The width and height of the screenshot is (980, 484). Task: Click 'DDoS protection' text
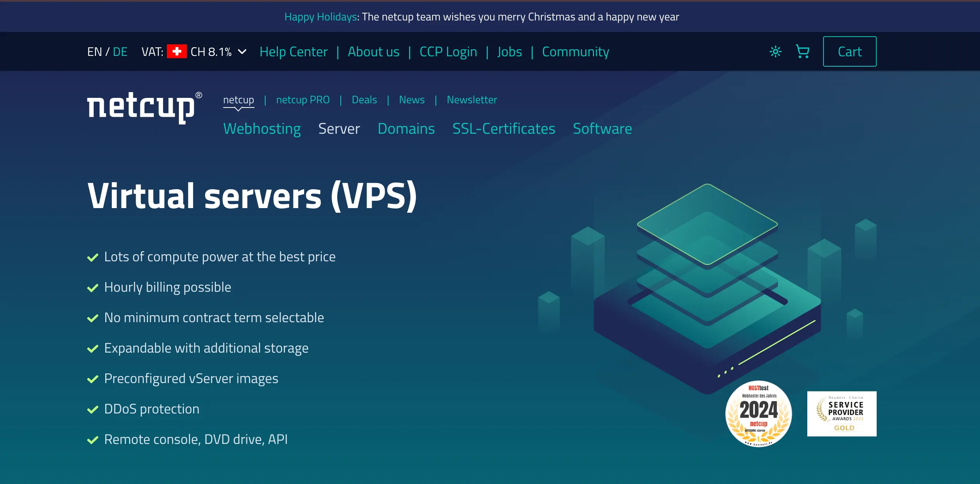click(x=152, y=409)
